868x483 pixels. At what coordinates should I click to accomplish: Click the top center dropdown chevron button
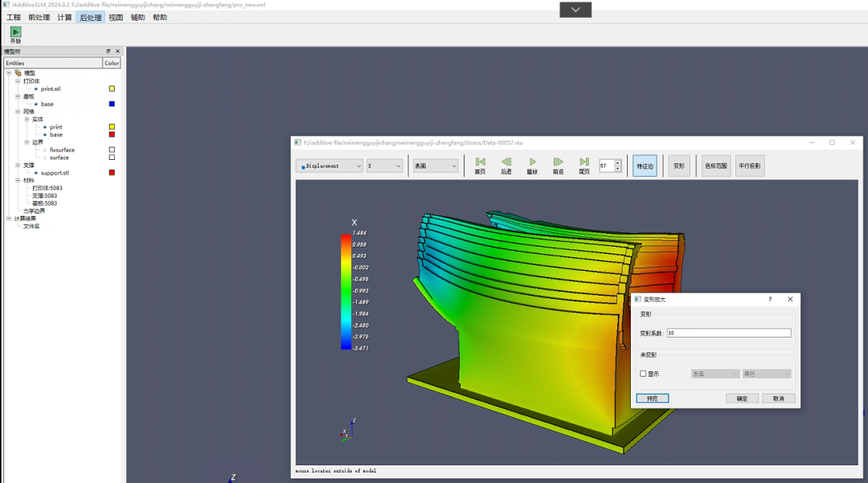point(575,10)
